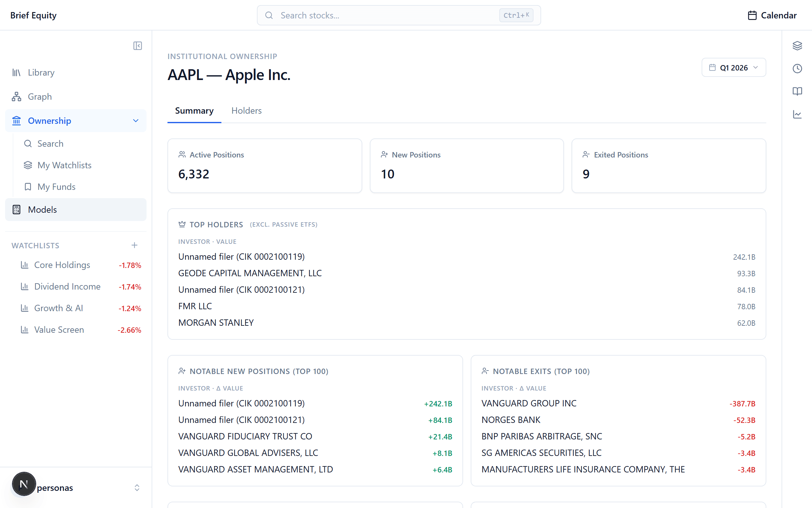Select FMR LLC in Top Holders
Viewport: 812px width, 508px height.
click(x=467, y=306)
